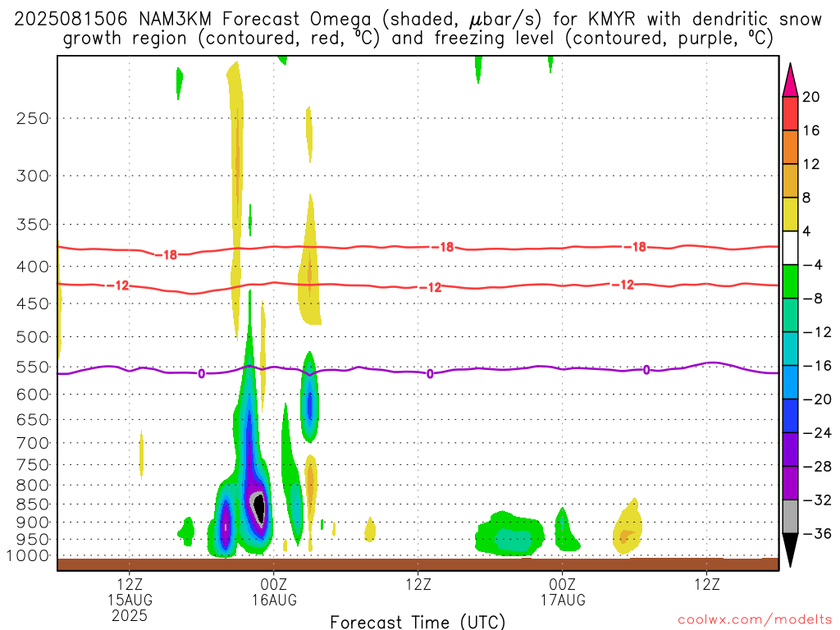Screen dimensions: 840x630
Task: Click the 400 pressure level axis label
Action: pyautogui.click(x=33, y=267)
